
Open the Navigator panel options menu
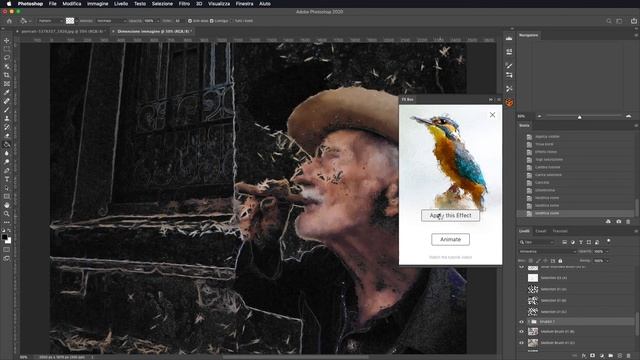click(x=636, y=35)
